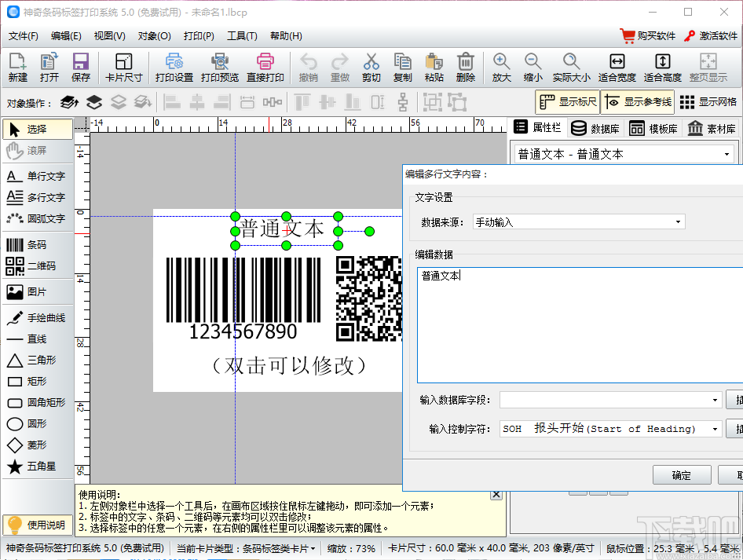
Task: Enable 显示网格 (Show Grid) toggle
Action: (708, 102)
